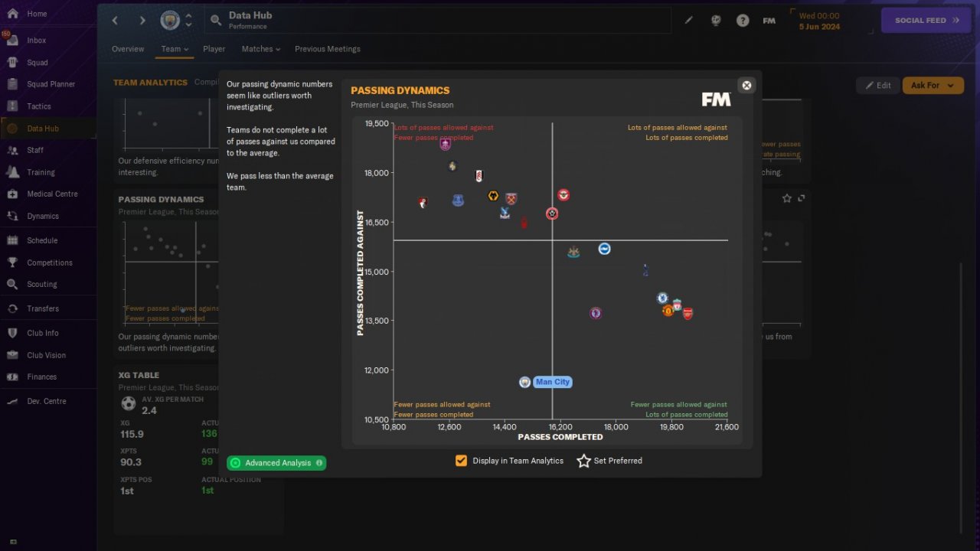Click the Man City club badge in header
The width and height of the screenshot is (980, 551).
170,21
